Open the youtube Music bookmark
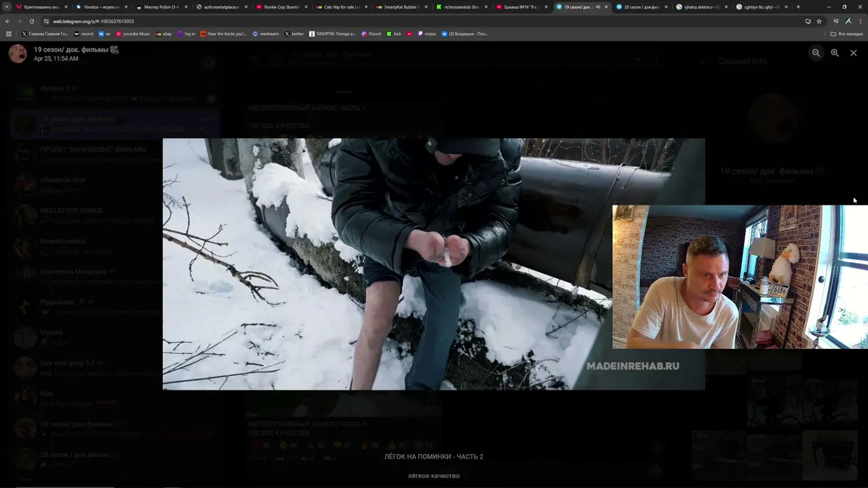868x488 pixels. point(133,33)
